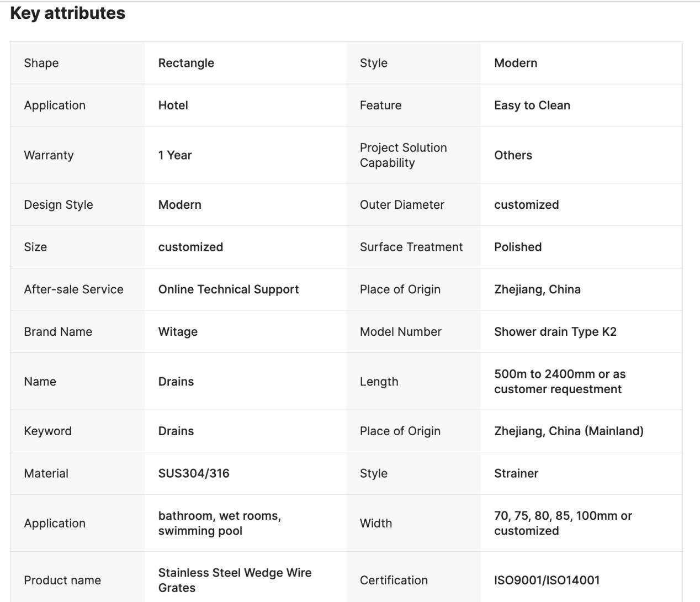Select the Width attribute label
This screenshot has width=700, height=602.
coord(376,523)
